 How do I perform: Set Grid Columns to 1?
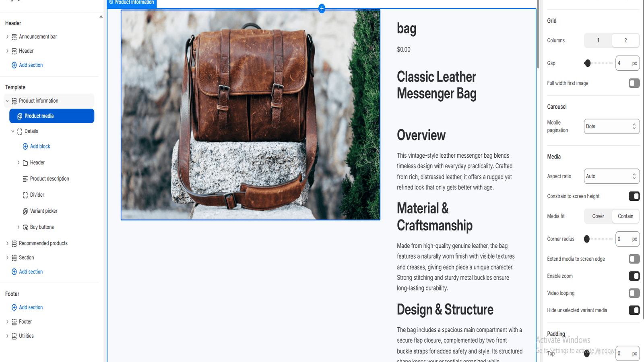tap(598, 40)
